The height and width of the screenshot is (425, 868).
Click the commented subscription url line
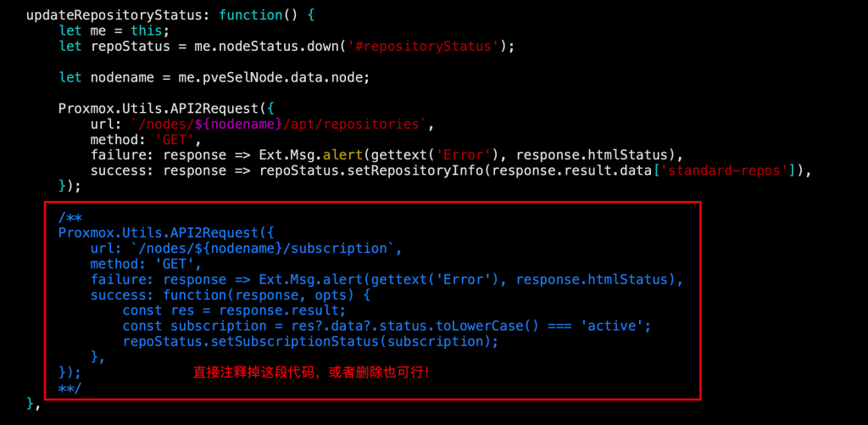coord(246,249)
